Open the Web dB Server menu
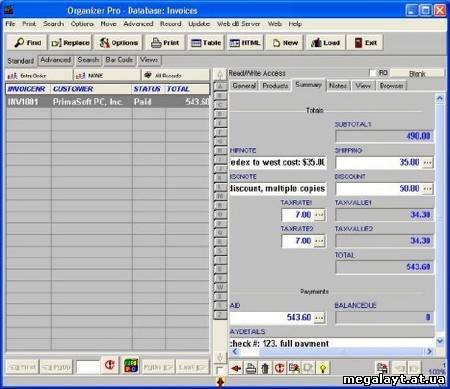 click(239, 24)
